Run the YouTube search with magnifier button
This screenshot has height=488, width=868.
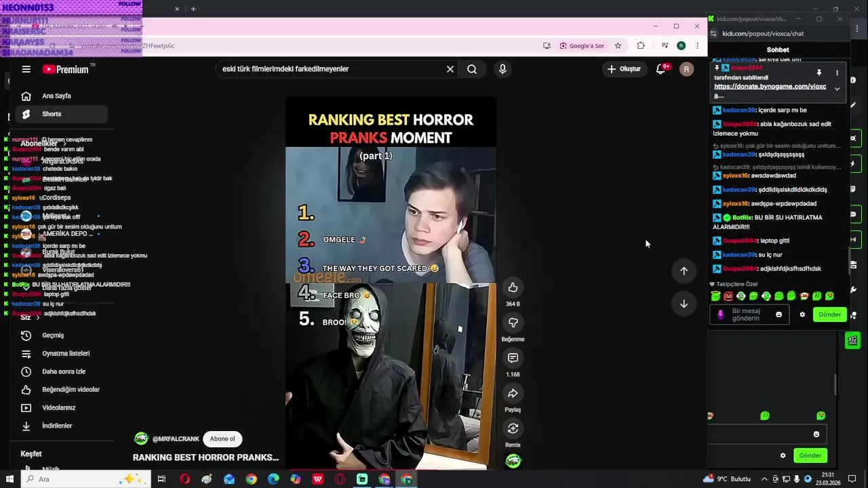472,69
